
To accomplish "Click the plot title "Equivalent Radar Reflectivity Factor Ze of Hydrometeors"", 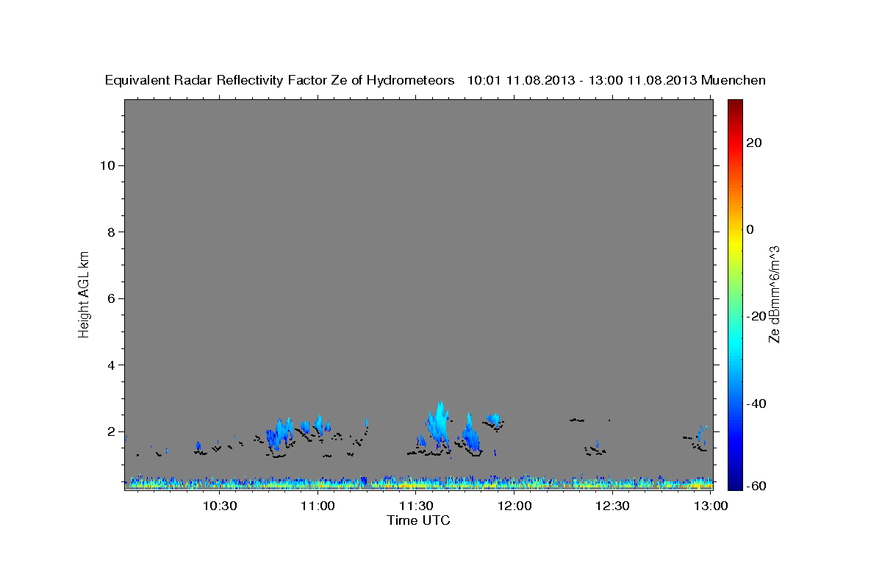I will (279, 80).
